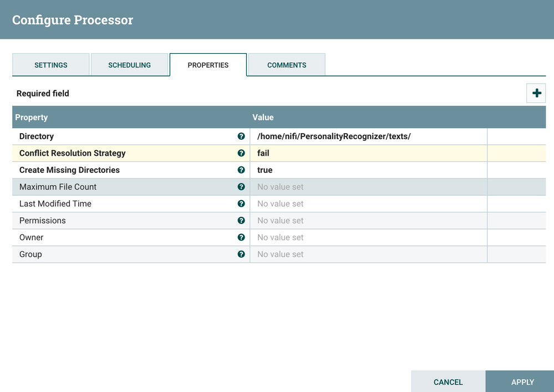Click help icon beside Owner property
Image resolution: width=554 pixels, height=392 pixels.
tap(241, 237)
